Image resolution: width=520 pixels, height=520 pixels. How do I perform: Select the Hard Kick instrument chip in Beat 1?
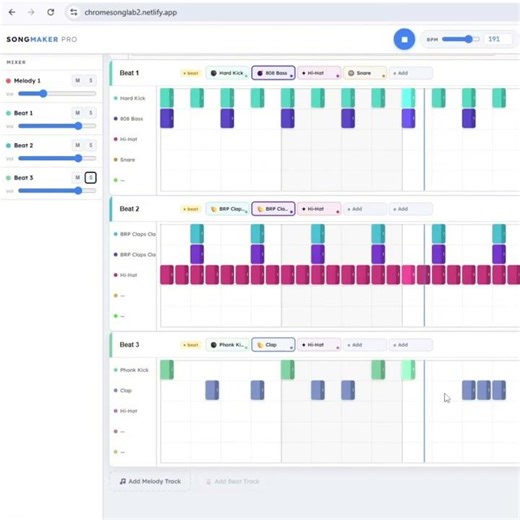227,73
